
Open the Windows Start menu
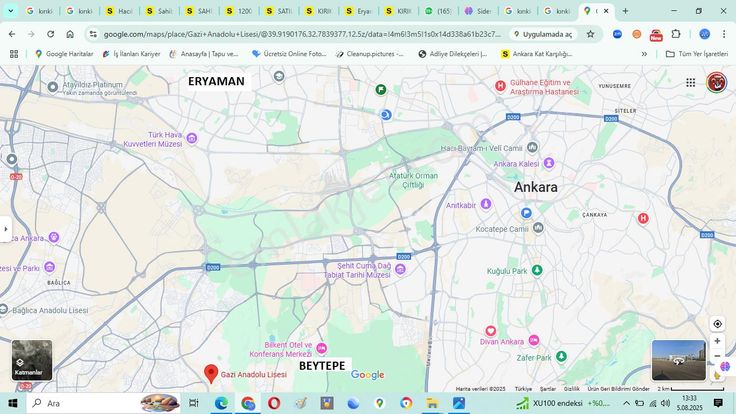point(13,403)
